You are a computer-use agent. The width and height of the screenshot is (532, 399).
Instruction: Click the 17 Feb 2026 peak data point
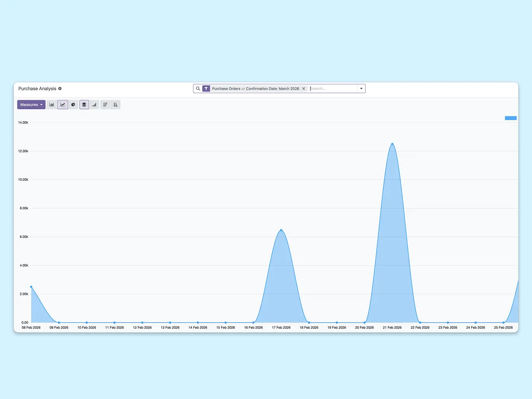coord(281,230)
